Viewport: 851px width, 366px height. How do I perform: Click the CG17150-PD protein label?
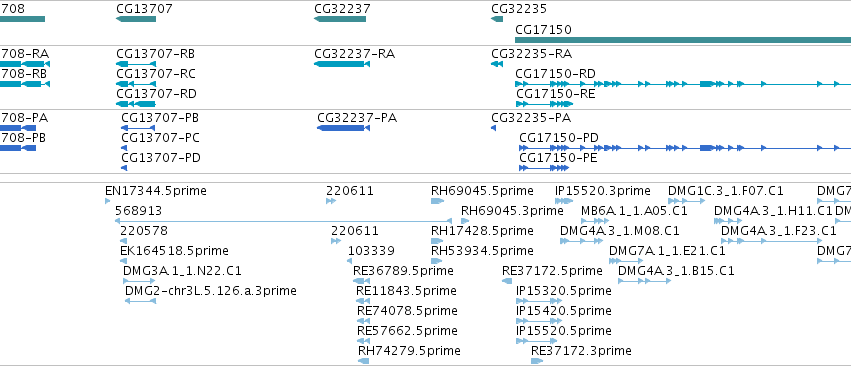click(x=559, y=138)
